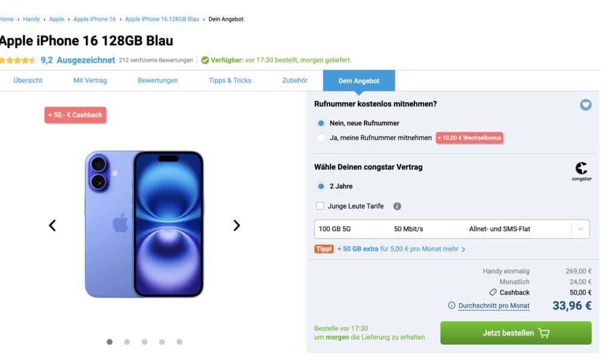The width and height of the screenshot is (616, 364).
Task: Show previous product image arrow
Action: click(52, 226)
